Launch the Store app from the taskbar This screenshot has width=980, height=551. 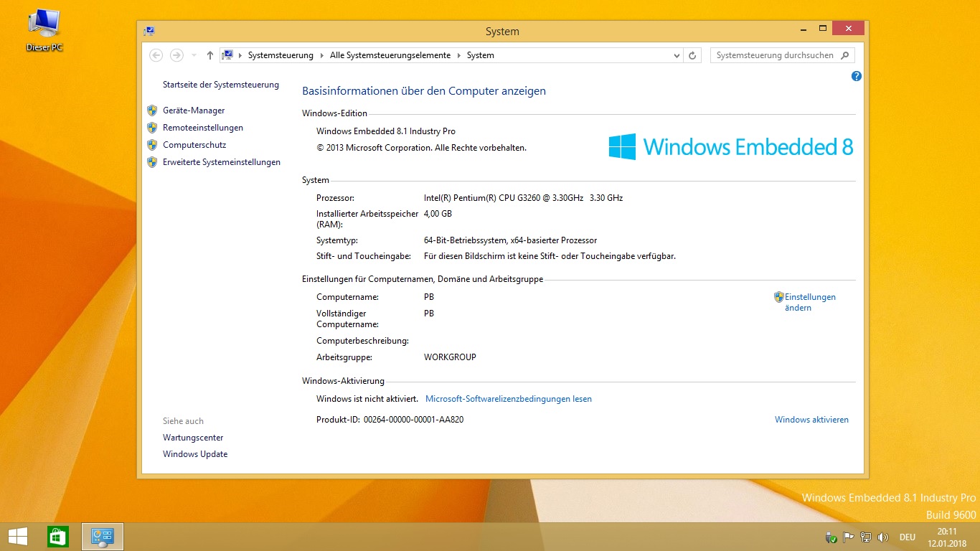pos(57,537)
